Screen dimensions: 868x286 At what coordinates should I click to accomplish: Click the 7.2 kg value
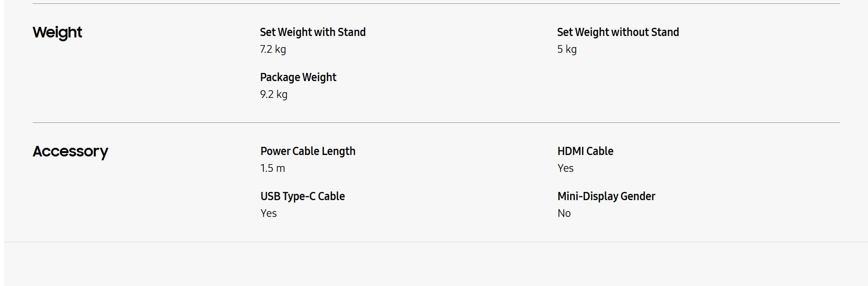pyautogui.click(x=273, y=49)
